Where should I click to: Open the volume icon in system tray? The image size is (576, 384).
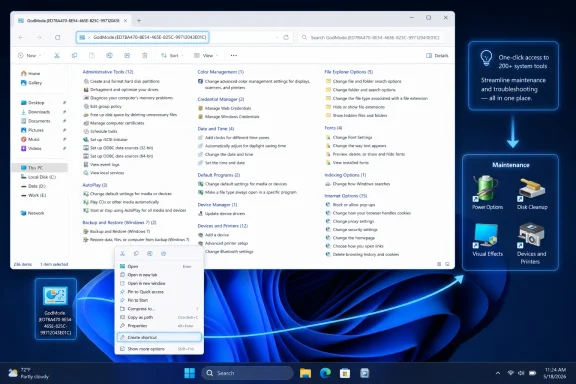[521, 373]
